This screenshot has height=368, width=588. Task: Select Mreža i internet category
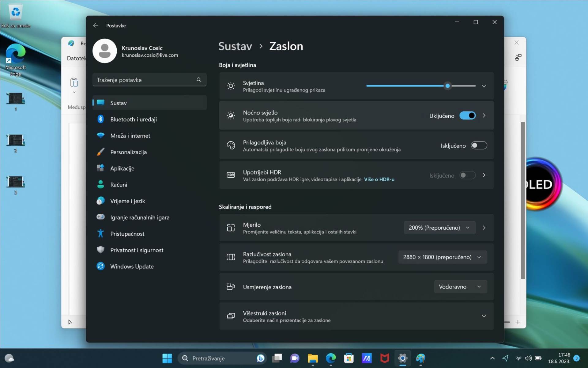[x=130, y=135]
